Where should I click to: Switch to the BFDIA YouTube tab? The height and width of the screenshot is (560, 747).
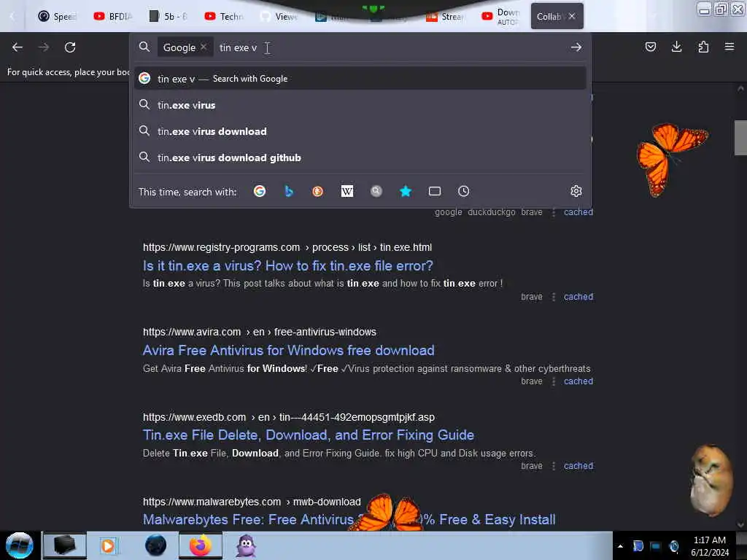point(113,17)
